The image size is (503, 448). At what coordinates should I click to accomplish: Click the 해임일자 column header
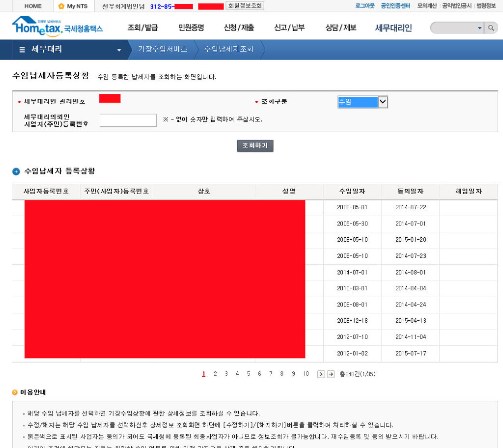469,191
